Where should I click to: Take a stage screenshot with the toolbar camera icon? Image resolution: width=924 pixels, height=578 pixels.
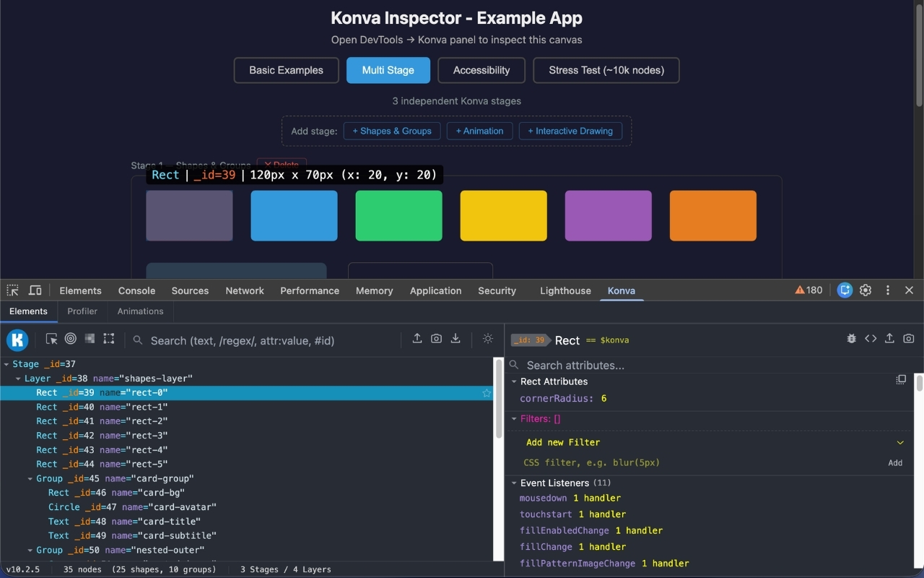coord(436,338)
